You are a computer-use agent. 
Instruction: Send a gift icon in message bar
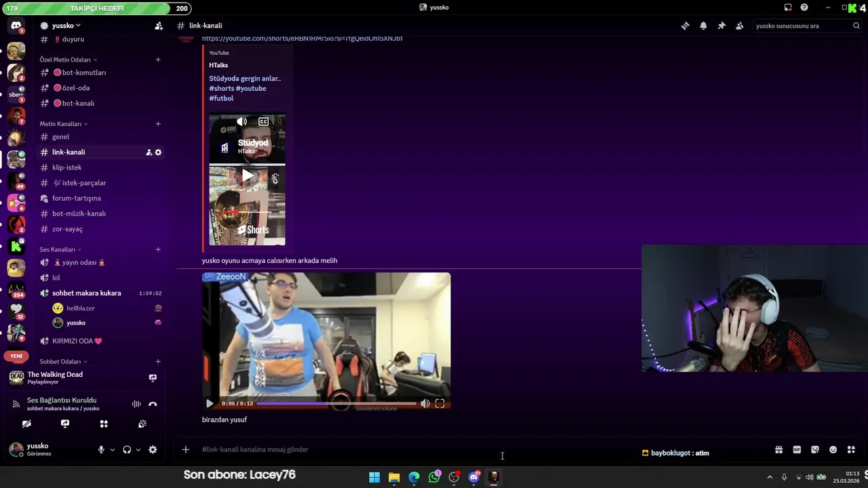pos(779,450)
